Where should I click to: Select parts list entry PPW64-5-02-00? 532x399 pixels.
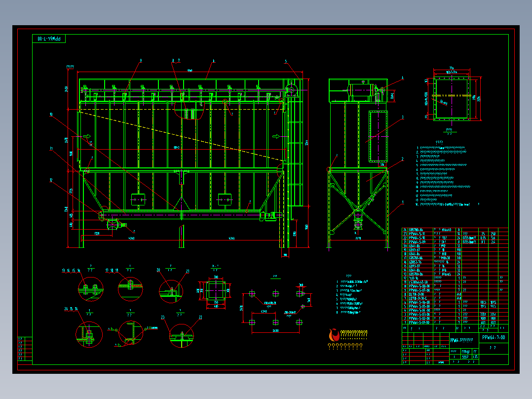click(419, 319)
